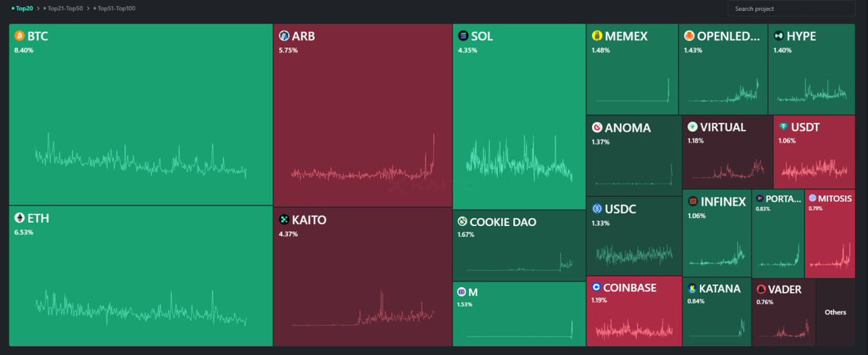This screenshot has height=355, width=868.
Task: Open the HYPE sparkline chart
Action: pos(812,91)
